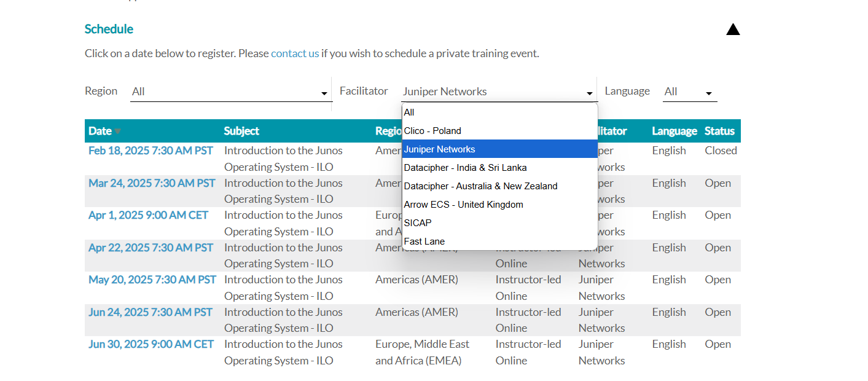
Task: Sort by the Status column header
Action: click(x=719, y=131)
